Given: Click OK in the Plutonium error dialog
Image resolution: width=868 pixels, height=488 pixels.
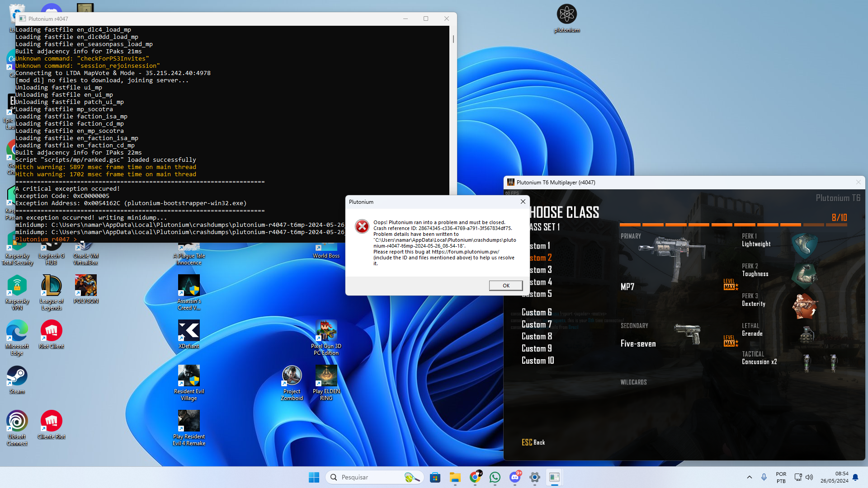Looking at the screenshot, I should pos(506,286).
